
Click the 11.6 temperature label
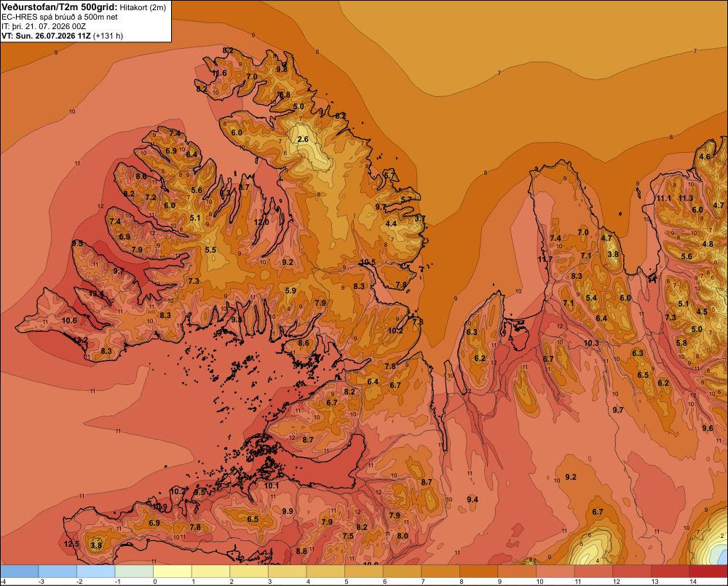coord(219,73)
